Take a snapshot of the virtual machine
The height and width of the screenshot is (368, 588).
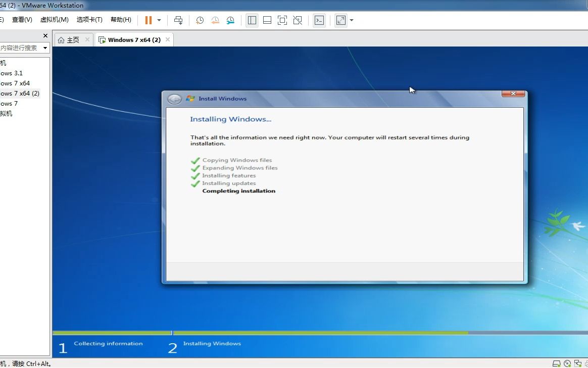(200, 20)
